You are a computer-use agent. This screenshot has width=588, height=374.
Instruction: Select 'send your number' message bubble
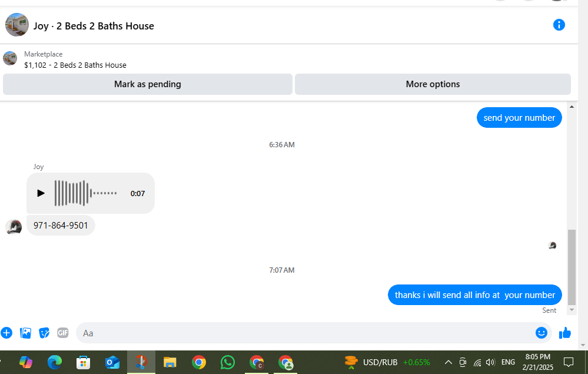point(519,118)
